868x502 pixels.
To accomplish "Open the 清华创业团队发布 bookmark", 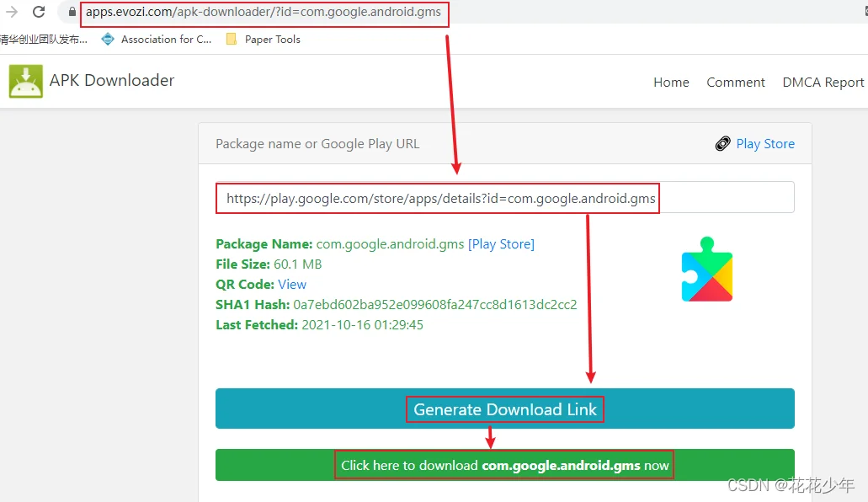I will [x=44, y=40].
